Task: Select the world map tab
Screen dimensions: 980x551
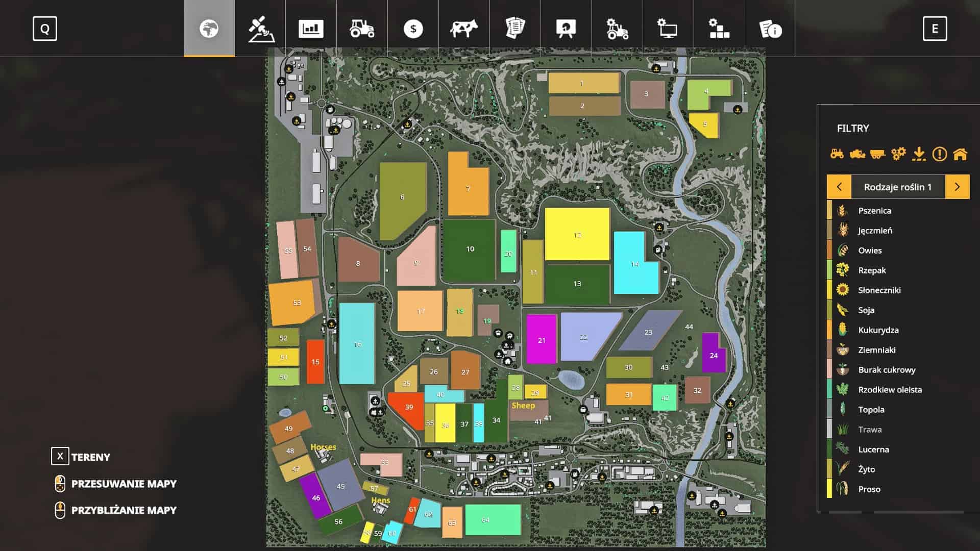Action: 209,29
